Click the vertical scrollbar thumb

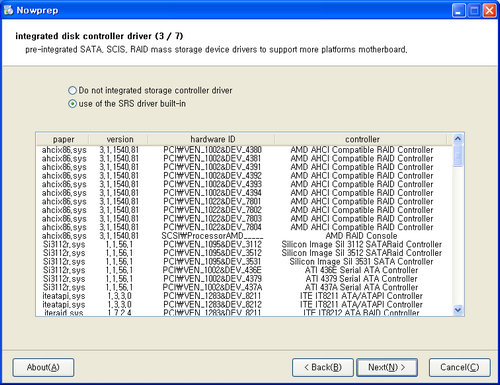point(458,155)
